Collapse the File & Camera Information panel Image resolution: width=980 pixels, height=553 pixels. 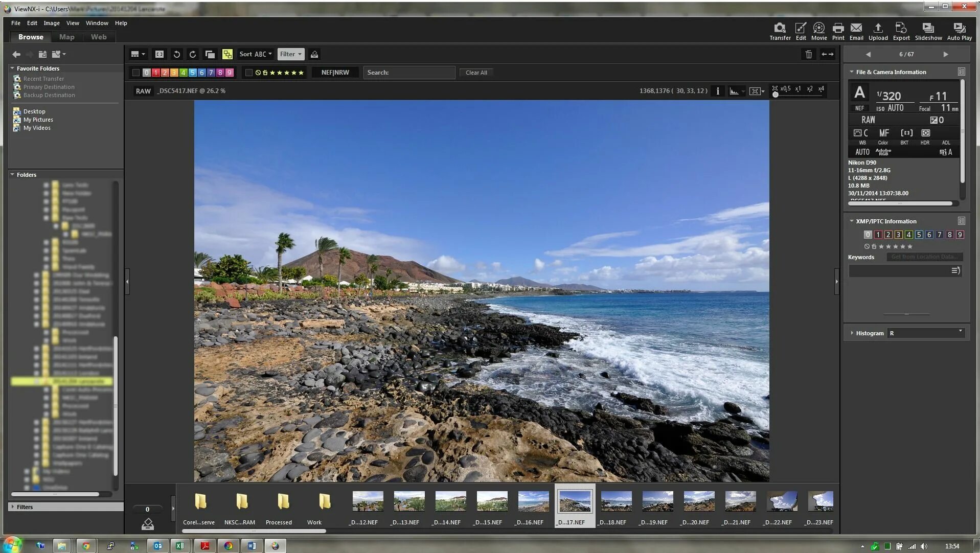coord(852,72)
